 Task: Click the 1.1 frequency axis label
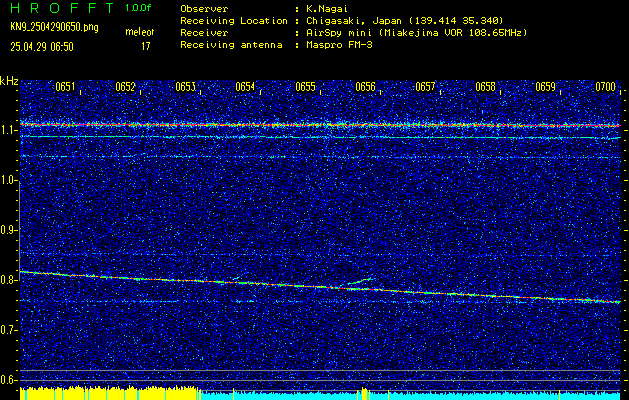[7, 130]
